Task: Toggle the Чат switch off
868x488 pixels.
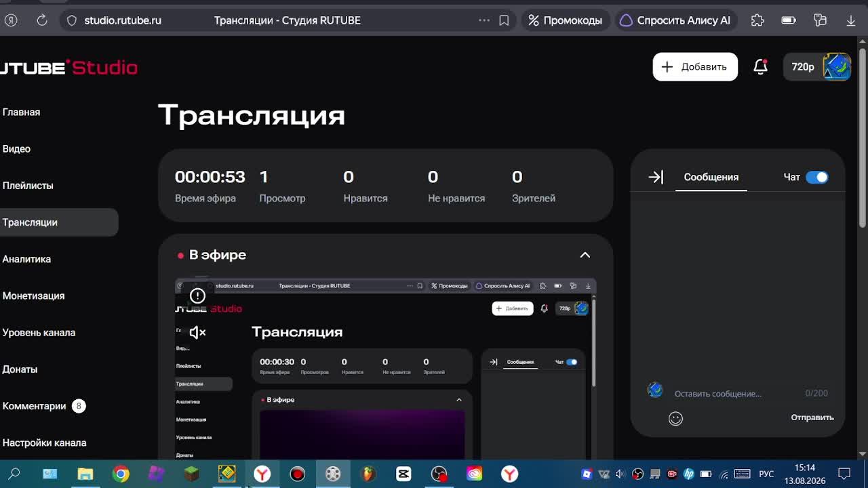Action: pyautogui.click(x=817, y=177)
